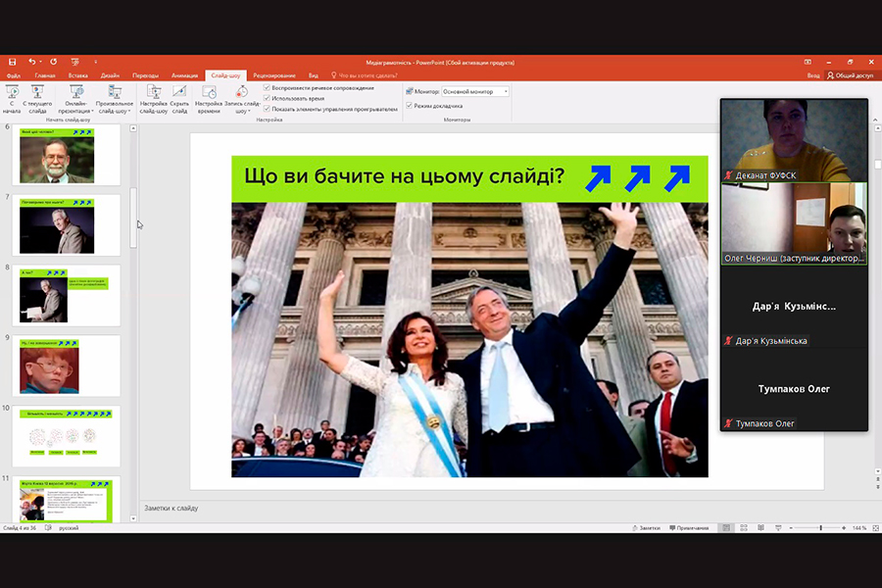Viewport: 882px width, 588px height.
Task: Switch to the Переходы tab
Action: coord(145,75)
